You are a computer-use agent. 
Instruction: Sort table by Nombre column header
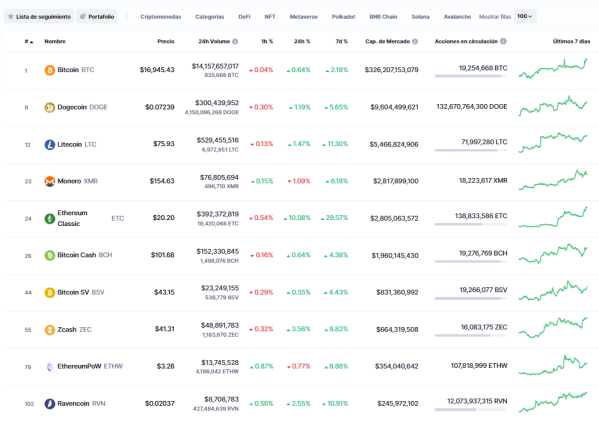[55, 41]
